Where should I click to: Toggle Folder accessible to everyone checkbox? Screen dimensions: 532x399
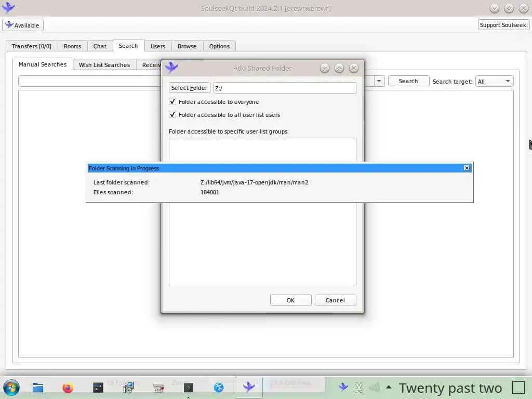tap(172, 101)
